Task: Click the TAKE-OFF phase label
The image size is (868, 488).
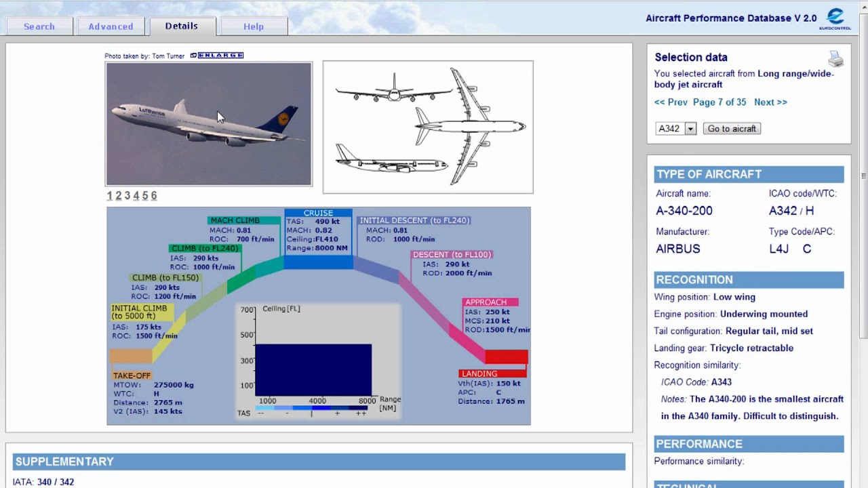Action: tap(132, 375)
